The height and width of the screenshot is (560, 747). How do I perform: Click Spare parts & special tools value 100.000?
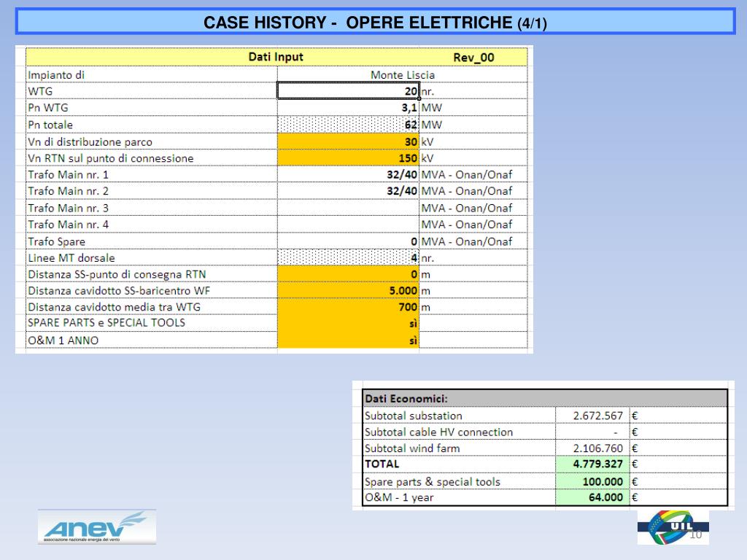[603, 481]
